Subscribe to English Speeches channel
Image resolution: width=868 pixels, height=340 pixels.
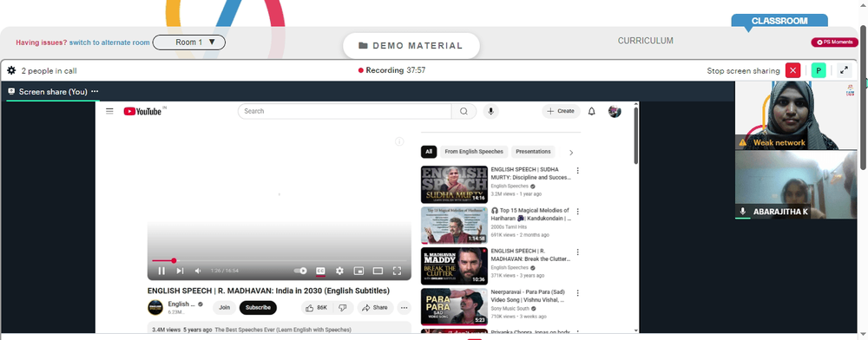258,307
